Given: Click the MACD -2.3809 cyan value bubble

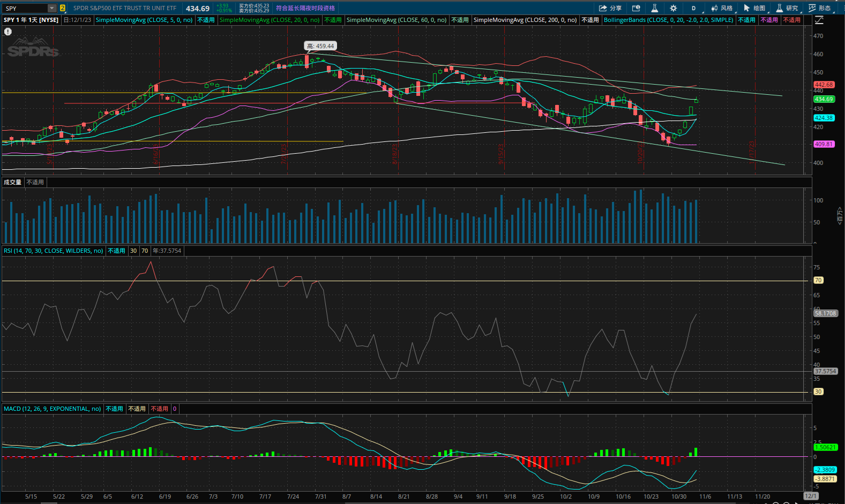Looking at the screenshot, I should [x=825, y=470].
